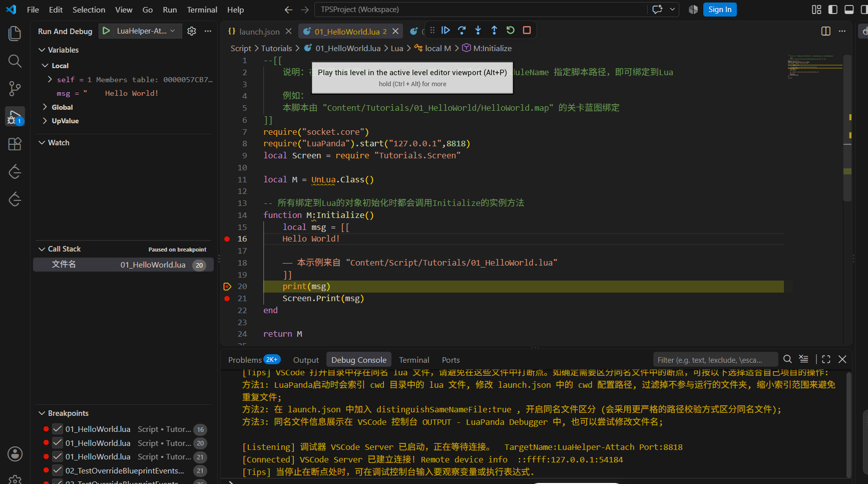Switch to the Ports tab
Image resolution: width=868 pixels, height=484 pixels.
click(x=451, y=360)
